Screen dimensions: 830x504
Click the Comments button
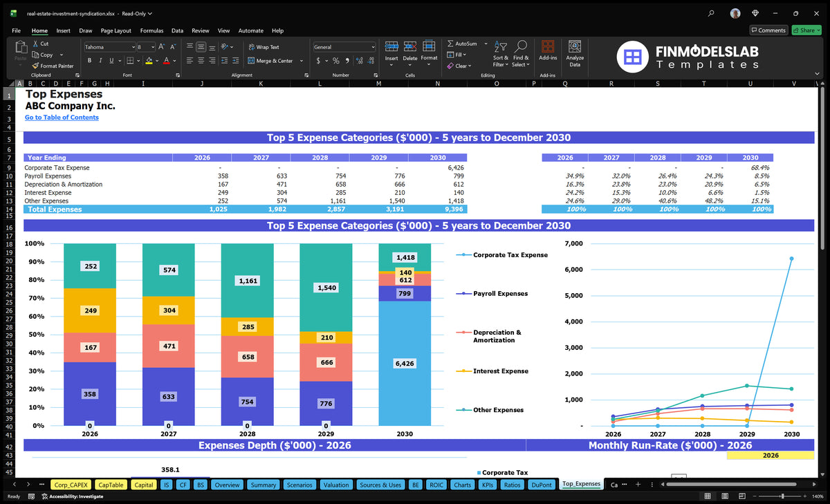768,30
